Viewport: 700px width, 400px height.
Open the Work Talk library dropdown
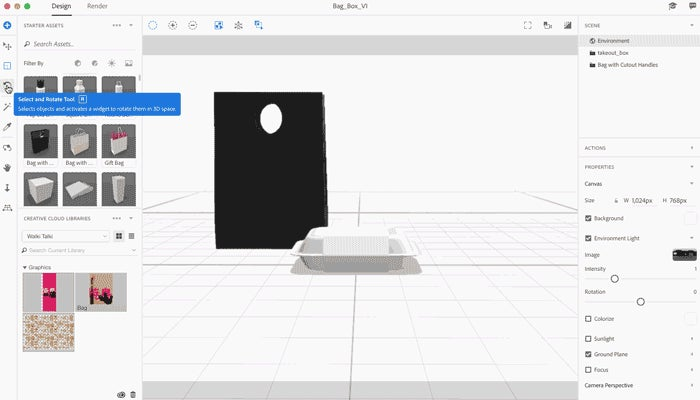tap(66, 236)
